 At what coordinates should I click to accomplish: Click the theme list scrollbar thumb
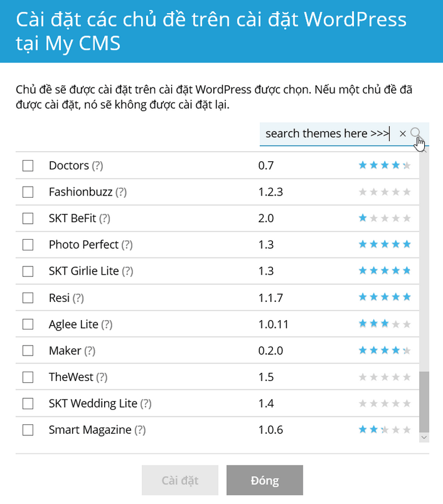(424, 402)
